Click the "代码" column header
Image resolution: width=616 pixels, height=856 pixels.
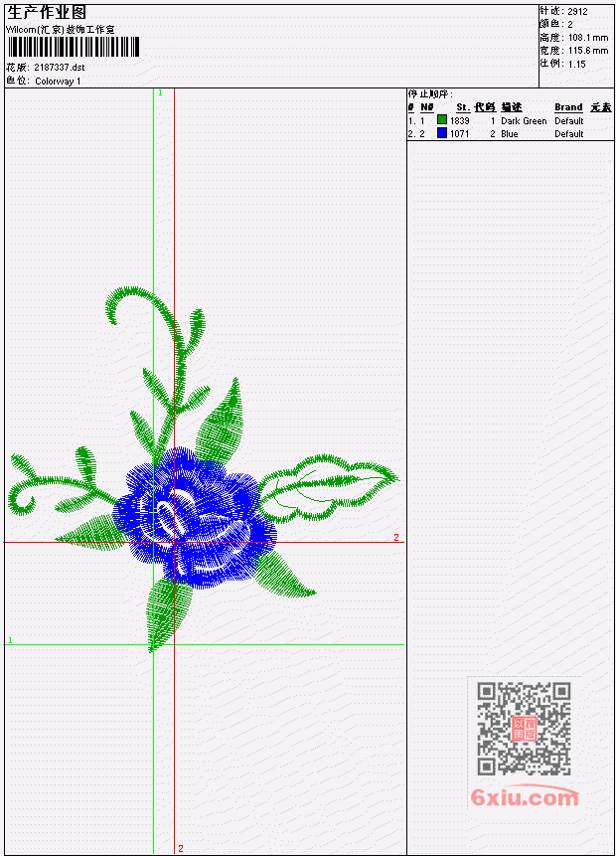coord(485,107)
